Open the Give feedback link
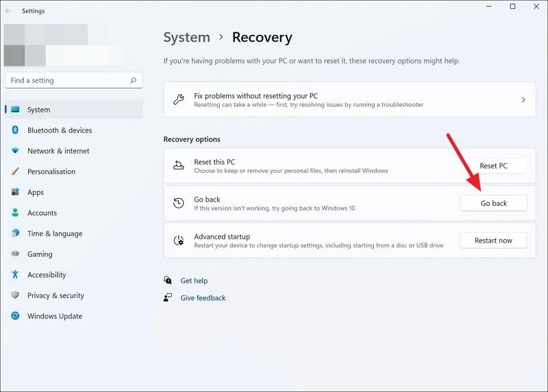Image resolution: width=548 pixels, height=392 pixels. click(203, 298)
